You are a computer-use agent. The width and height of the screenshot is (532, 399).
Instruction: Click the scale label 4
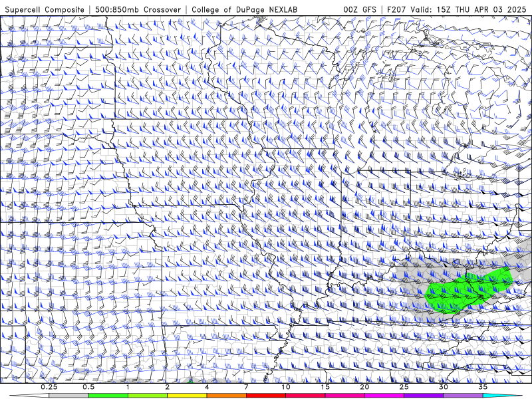pos(207,387)
